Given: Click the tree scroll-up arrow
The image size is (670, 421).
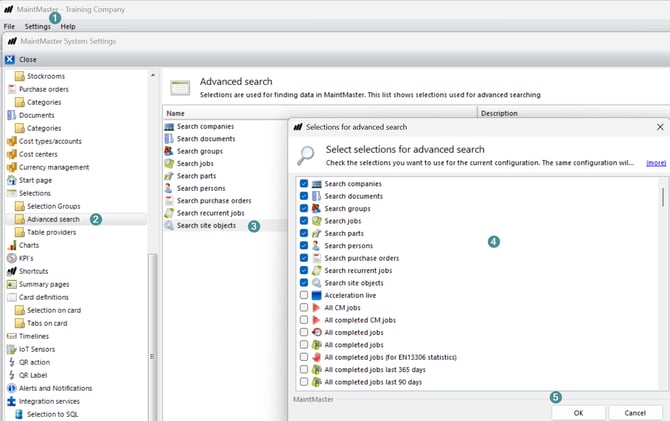Looking at the screenshot, I should [x=153, y=75].
